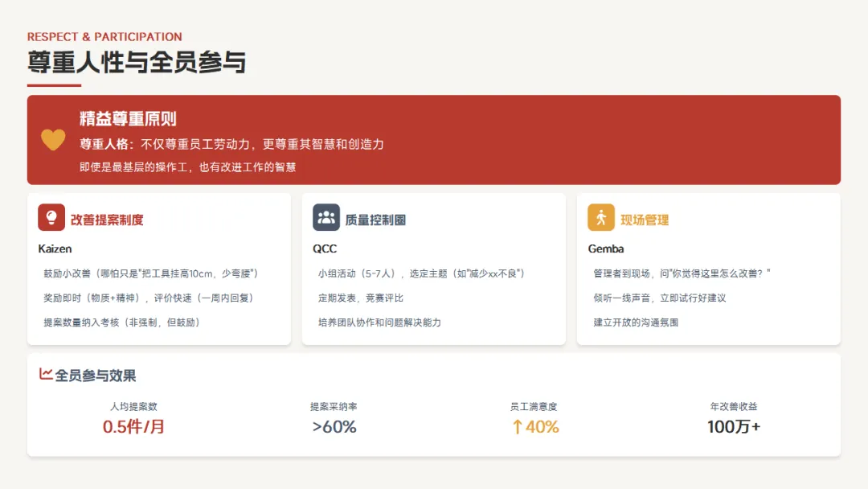868x489 pixels.
Task: Select the 改善提案制度 card heading
Action: pos(107,220)
